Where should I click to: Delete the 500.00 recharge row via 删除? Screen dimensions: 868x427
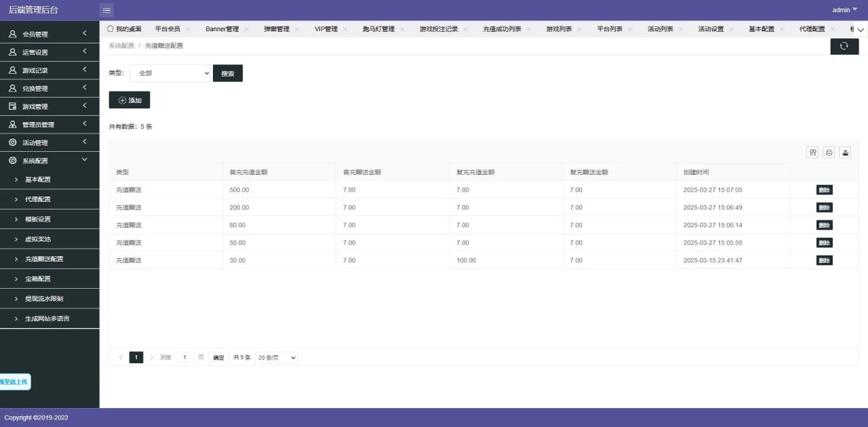(823, 190)
